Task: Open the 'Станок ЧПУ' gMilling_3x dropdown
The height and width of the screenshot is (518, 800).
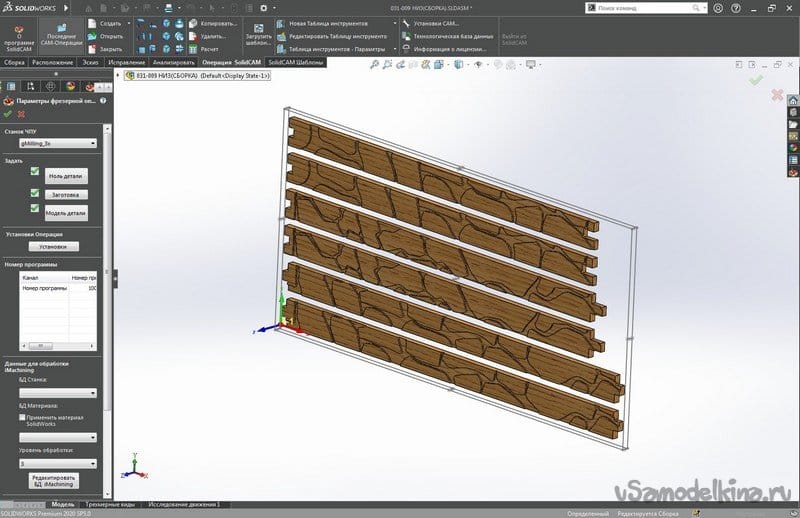Action: point(58,143)
